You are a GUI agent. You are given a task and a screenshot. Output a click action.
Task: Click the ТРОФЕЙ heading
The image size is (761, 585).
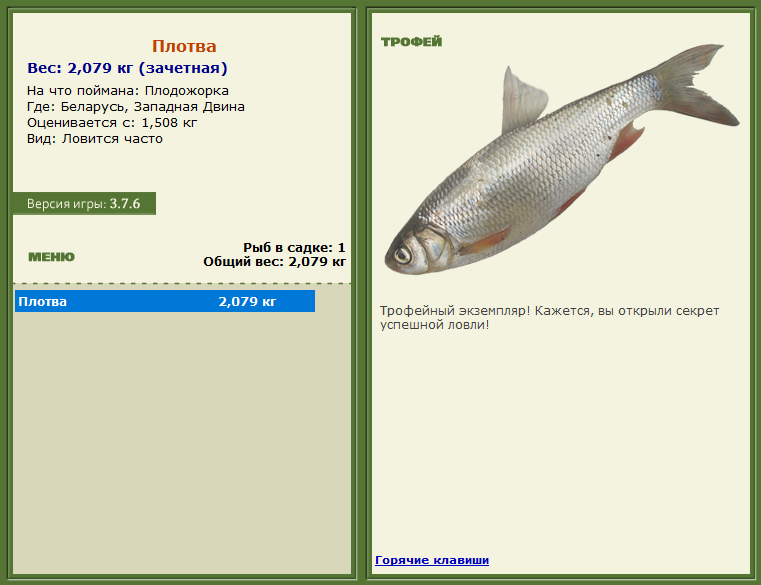(412, 42)
